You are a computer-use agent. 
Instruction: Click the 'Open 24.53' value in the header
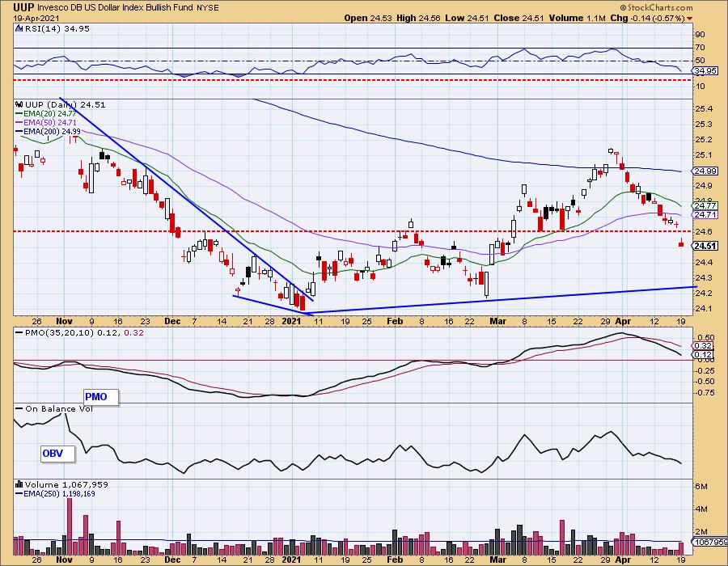point(367,18)
